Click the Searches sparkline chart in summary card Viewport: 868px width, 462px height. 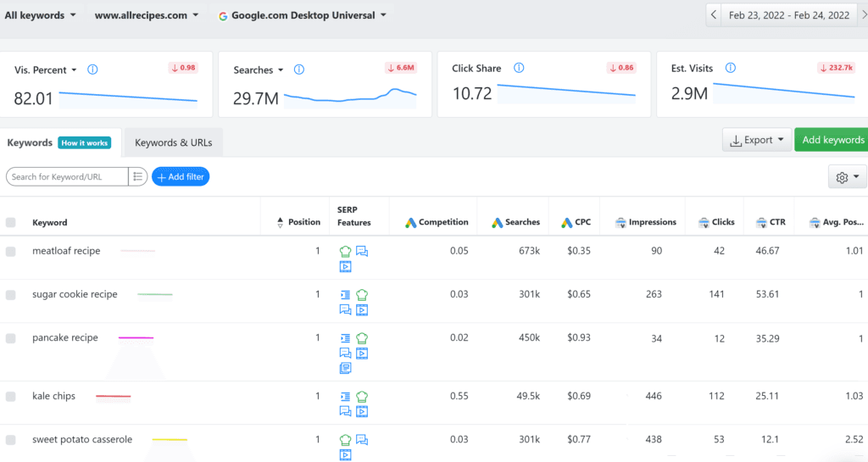pyautogui.click(x=350, y=97)
